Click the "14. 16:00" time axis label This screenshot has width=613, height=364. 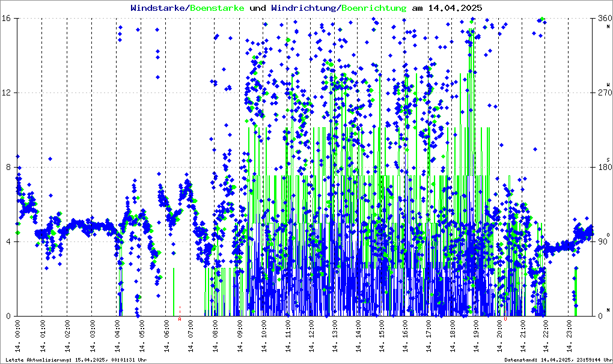(x=405, y=336)
